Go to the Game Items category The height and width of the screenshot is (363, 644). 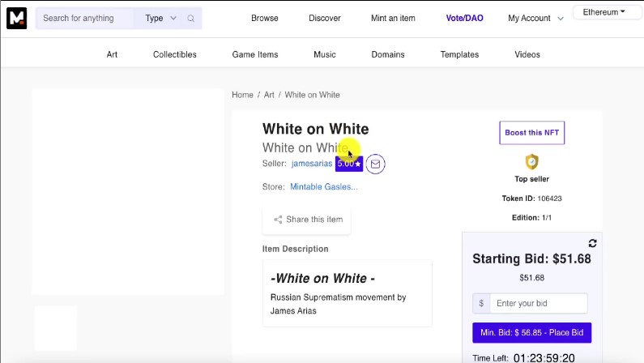(255, 55)
